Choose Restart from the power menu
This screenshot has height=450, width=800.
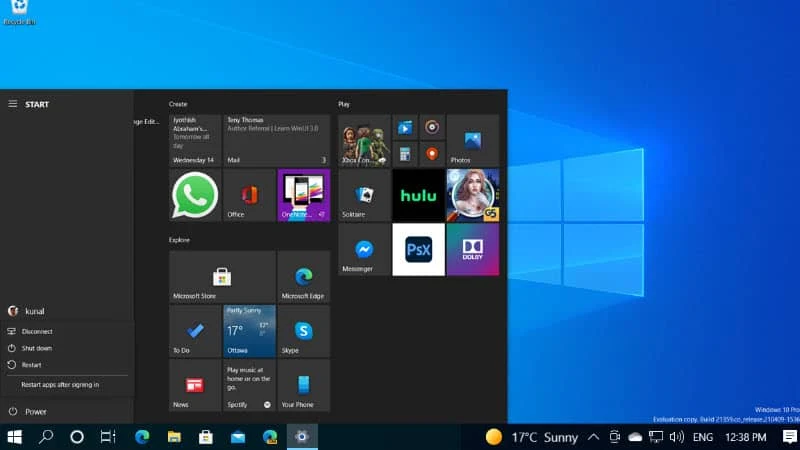pos(66,365)
